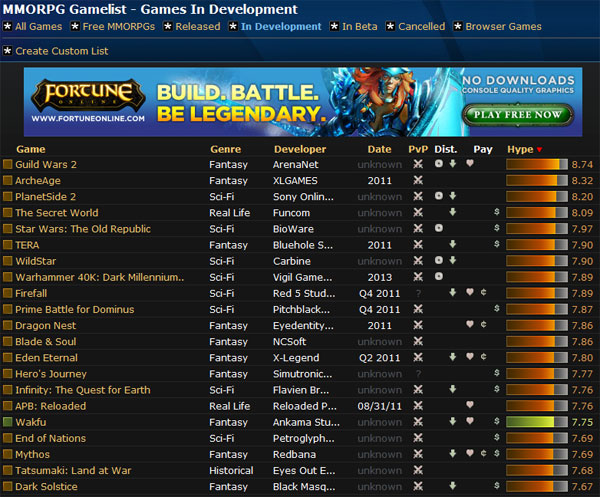Toggle the square marker beside Dragon Nest

pyautogui.click(x=8, y=325)
